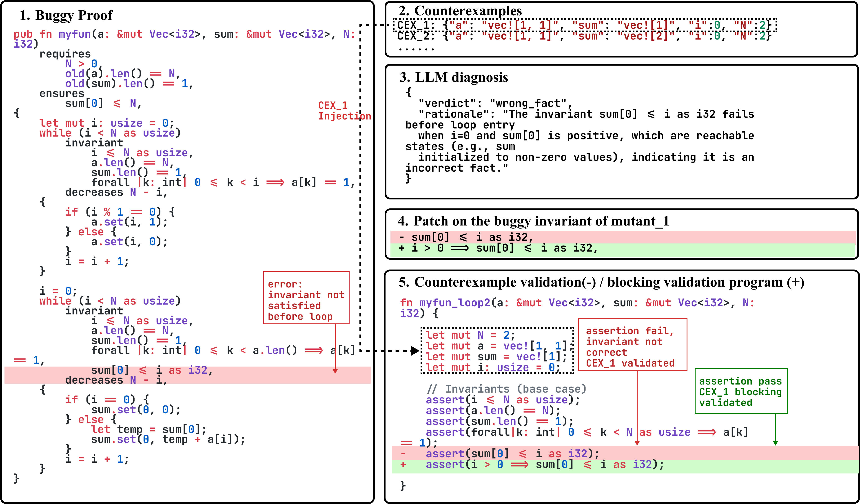This screenshot has width=860, height=504.
Task: Click the 'assertion fail, invariant not correct' box
Action: [632, 345]
